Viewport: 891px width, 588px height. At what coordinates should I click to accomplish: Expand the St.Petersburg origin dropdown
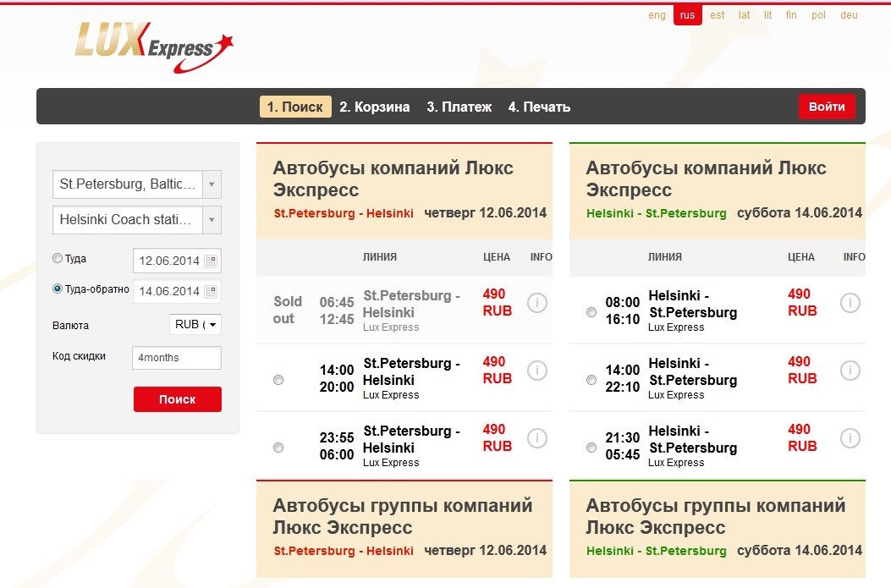212,184
